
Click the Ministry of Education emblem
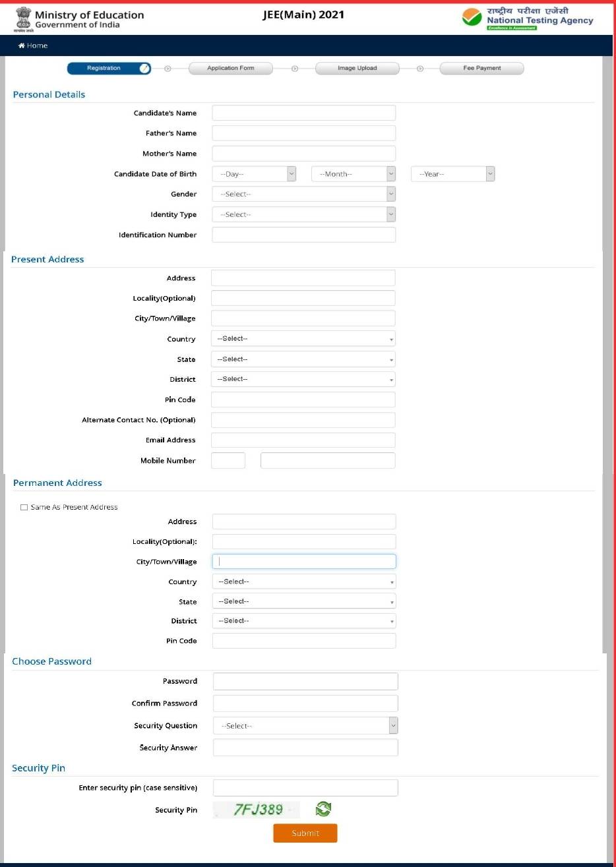[24, 16]
